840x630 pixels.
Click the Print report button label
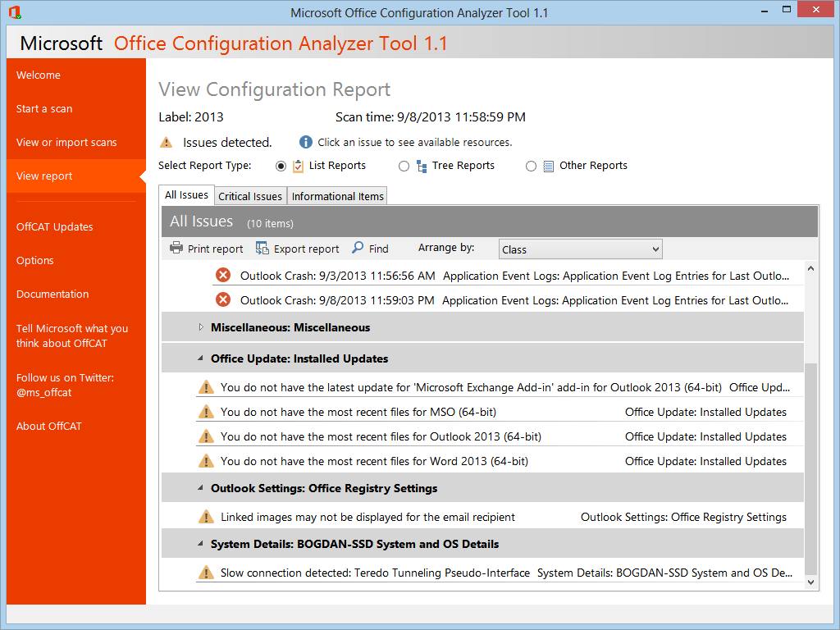215,249
